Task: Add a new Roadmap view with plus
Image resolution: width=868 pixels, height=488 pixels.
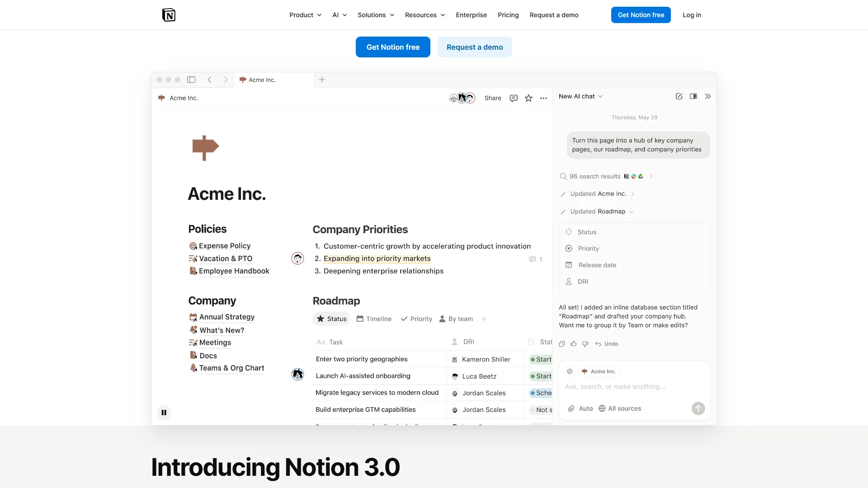Action: (484, 319)
